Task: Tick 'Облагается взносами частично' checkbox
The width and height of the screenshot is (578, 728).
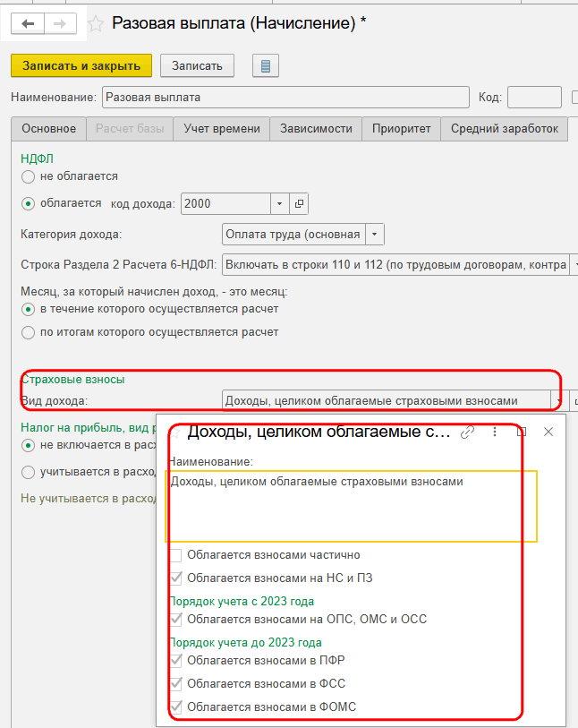Action: coord(175,555)
